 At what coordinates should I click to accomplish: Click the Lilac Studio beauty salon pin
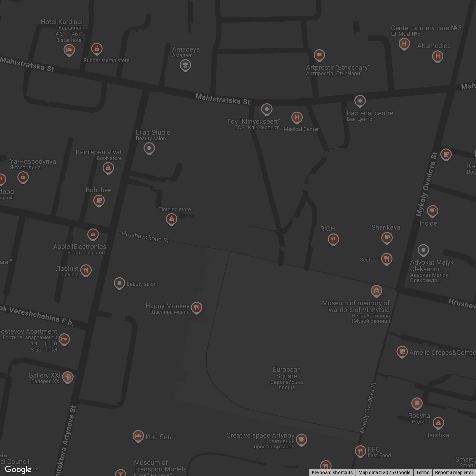pyautogui.click(x=149, y=149)
